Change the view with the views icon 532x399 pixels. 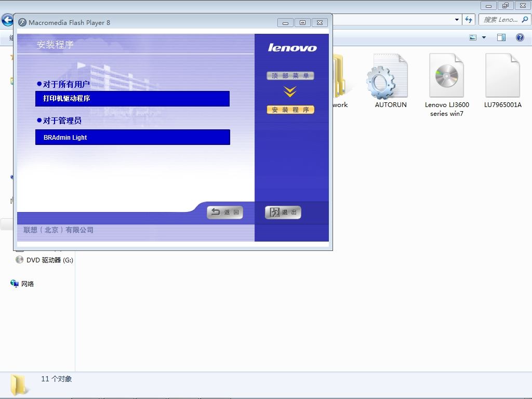(x=473, y=37)
